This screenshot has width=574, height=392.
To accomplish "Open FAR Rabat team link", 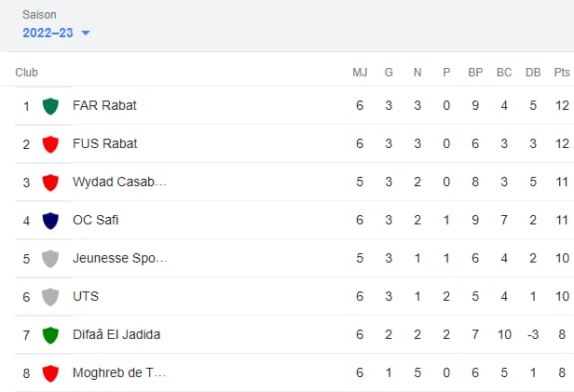I will click(x=104, y=105).
